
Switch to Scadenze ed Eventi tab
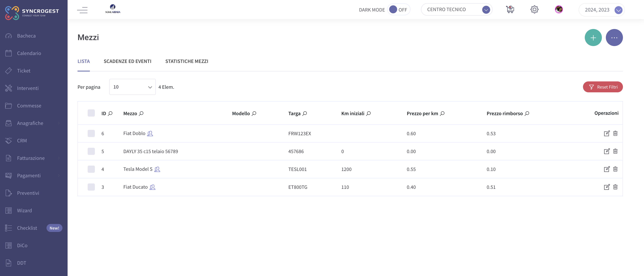point(127,61)
